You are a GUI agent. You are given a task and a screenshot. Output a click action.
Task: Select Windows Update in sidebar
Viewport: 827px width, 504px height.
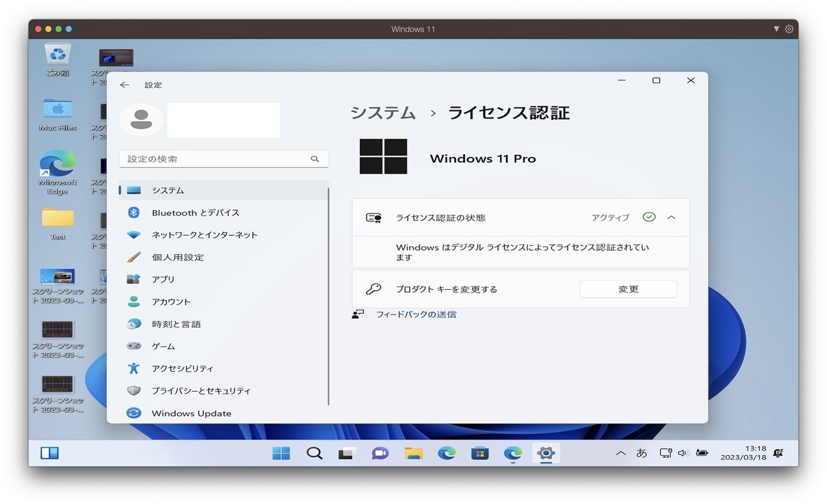click(223, 413)
